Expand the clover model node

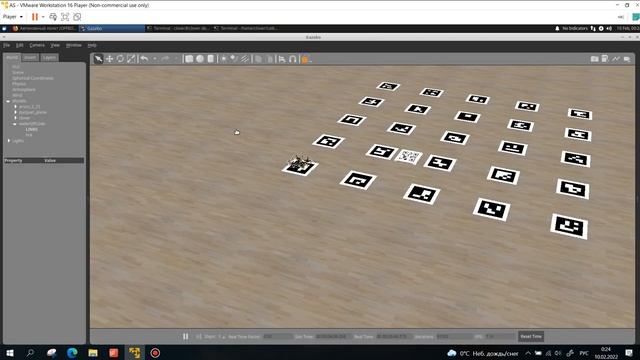[x=16, y=118]
